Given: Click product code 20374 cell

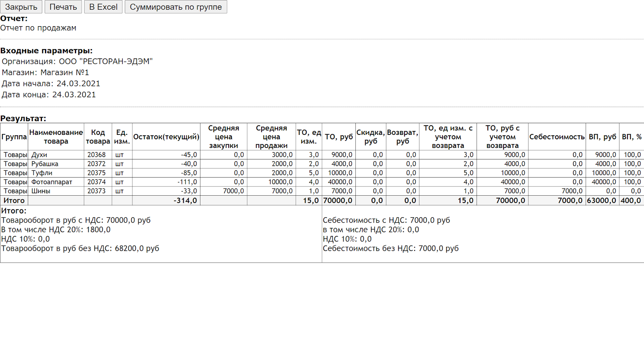Looking at the screenshot, I should [97, 182].
